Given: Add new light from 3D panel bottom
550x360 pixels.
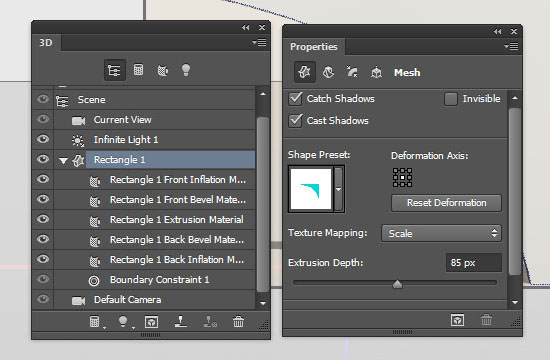Looking at the screenshot, I should 123,321.
